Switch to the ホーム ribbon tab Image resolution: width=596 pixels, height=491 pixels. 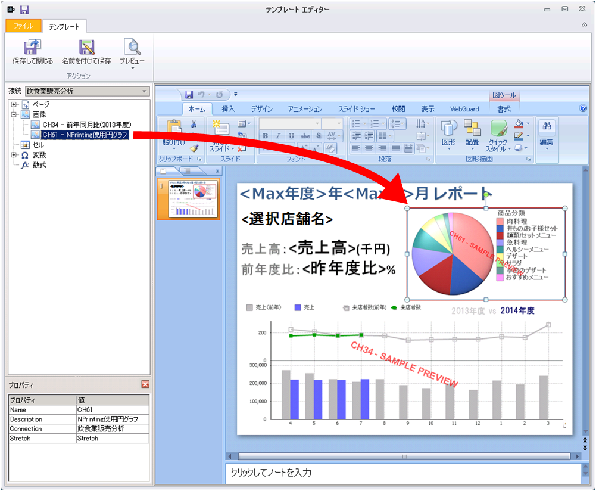coord(197,109)
